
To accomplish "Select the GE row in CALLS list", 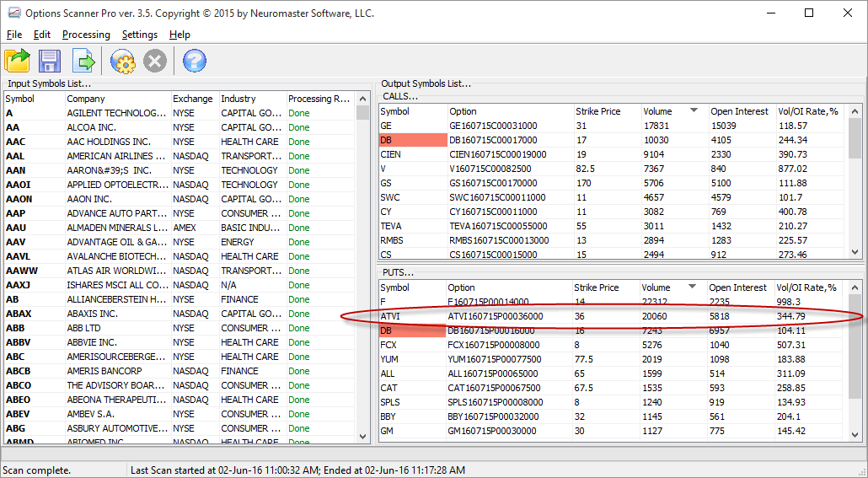I will click(612, 126).
